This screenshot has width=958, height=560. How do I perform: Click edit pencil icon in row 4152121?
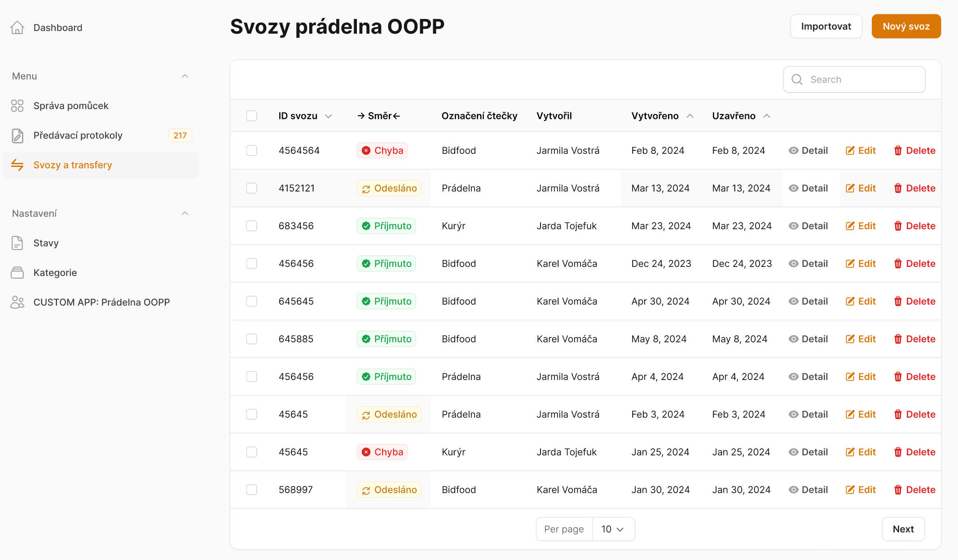click(850, 188)
